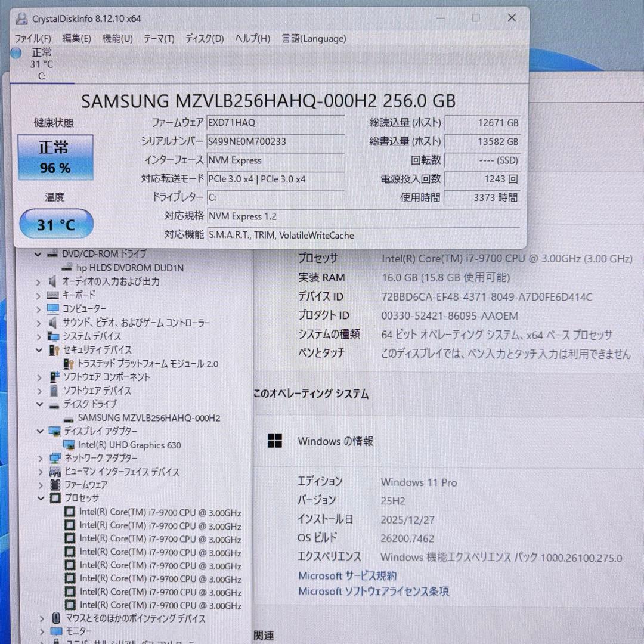Click the Windows logo beside Windowsの情報
644x644 pixels.
(x=275, y=441)
